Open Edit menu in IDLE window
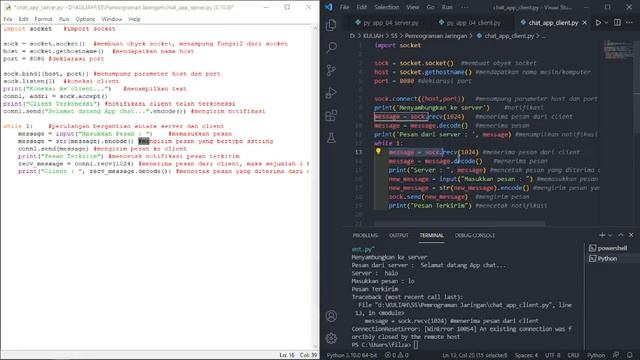 (x=23, y=19)
